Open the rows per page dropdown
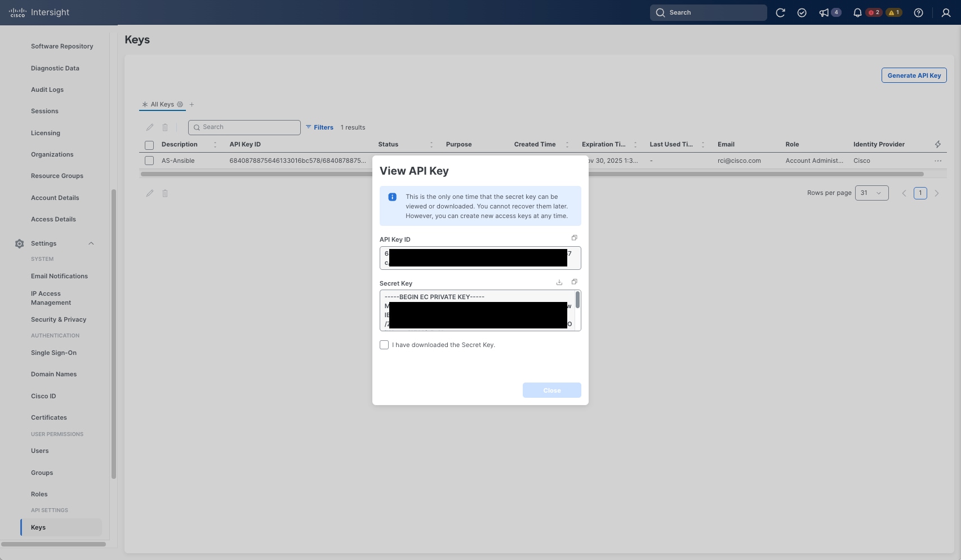This screenshot has height=560, width=961. pos(872,193)
